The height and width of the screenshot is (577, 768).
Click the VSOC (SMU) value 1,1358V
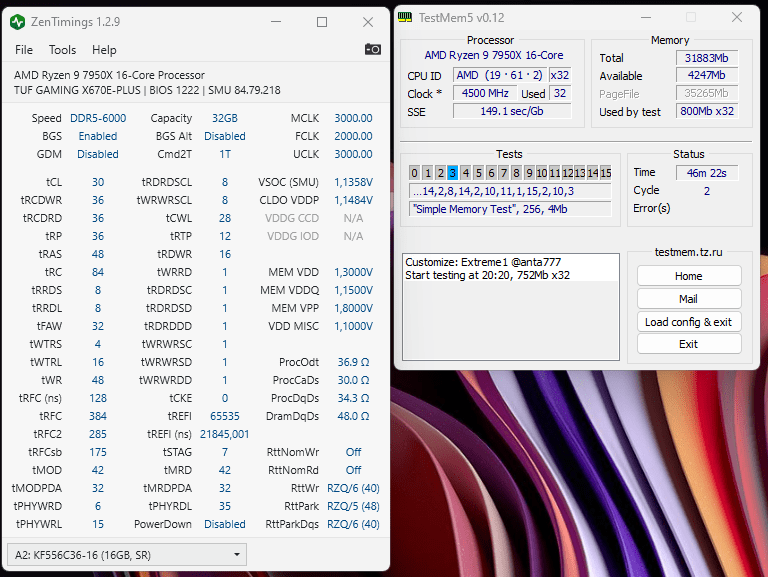353,182
